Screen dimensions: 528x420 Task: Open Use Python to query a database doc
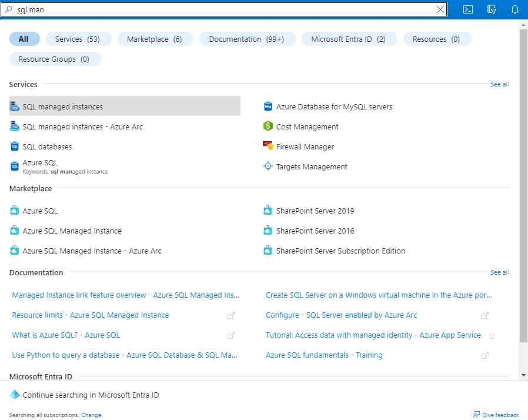click(x=125, y=355)
